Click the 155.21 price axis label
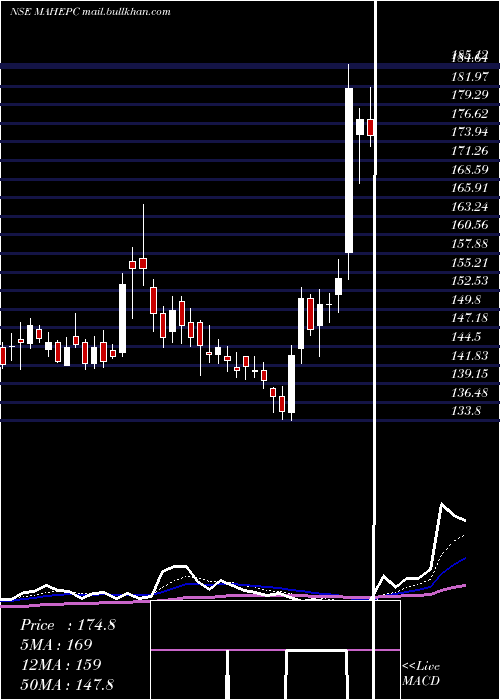 click(469, 262)
